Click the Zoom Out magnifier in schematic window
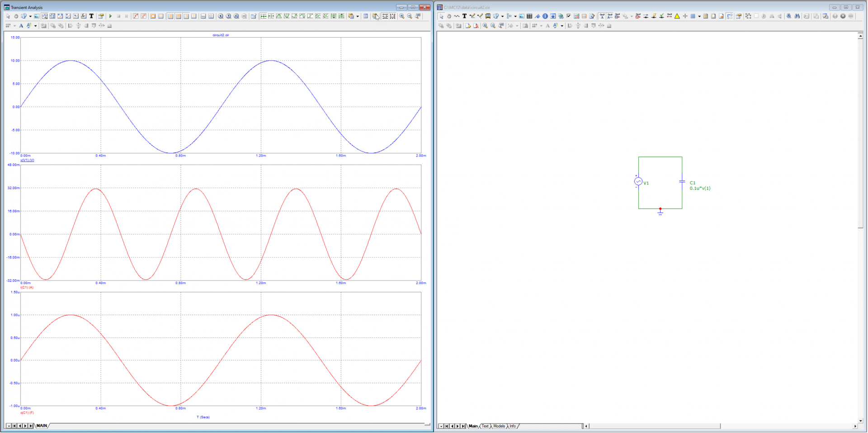 (x=493, y=26)
